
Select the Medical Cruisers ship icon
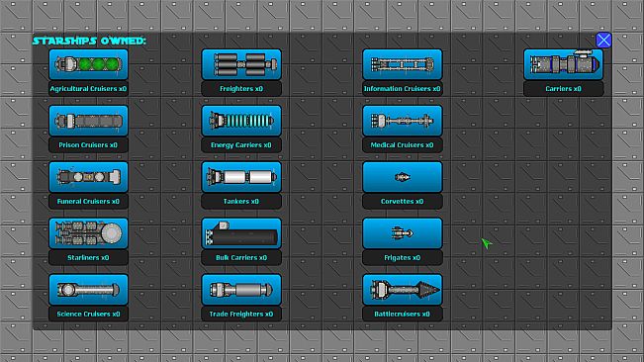click(x=403, y=121)
